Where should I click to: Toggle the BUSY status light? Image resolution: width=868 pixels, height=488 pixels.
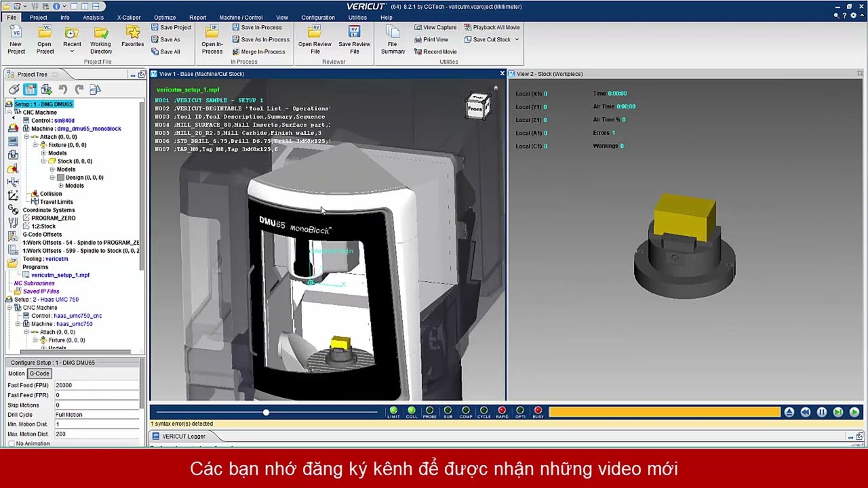(x=538, y=411)
